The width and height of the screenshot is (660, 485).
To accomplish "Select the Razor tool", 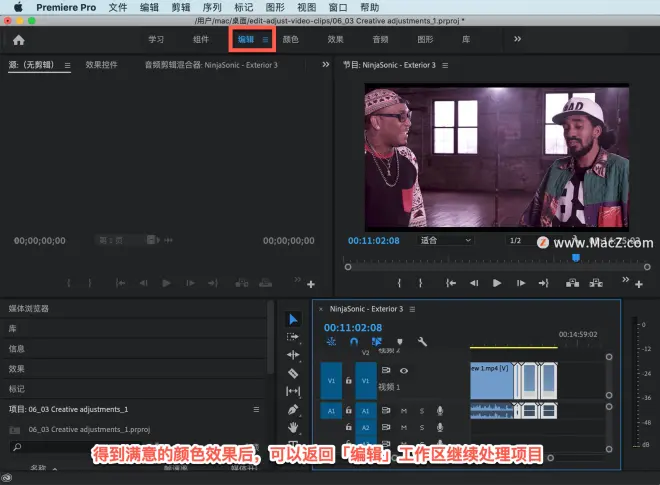I will click(x=293, y=373).
